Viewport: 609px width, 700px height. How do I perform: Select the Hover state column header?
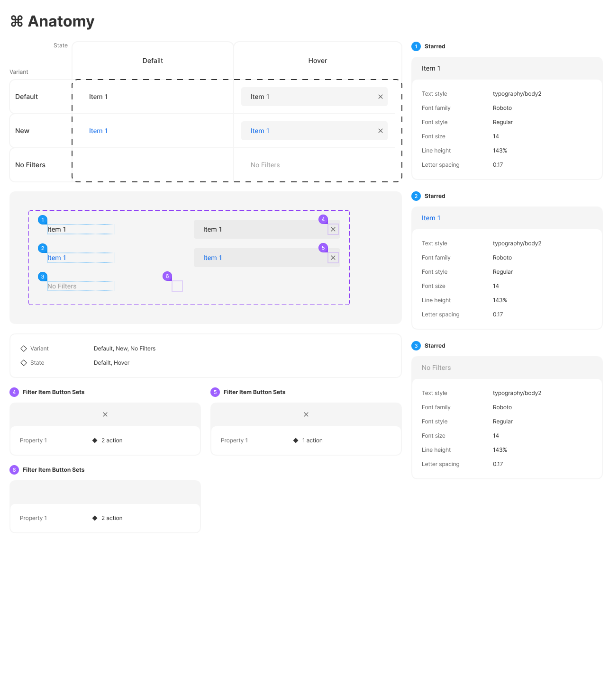click(x=318, y=61)
